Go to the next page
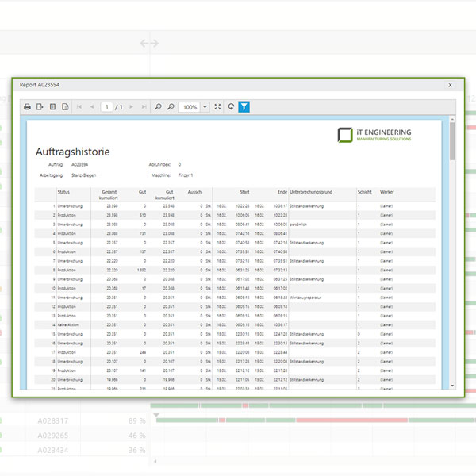The height and width of the screenshot is (476, 476). pyautogui.click(x=131, y=106)
